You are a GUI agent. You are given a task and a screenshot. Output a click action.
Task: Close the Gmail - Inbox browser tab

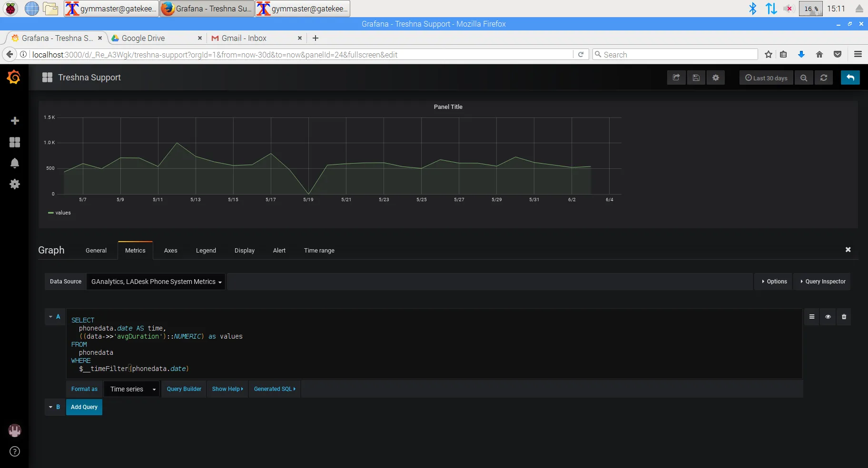[300, 38]
